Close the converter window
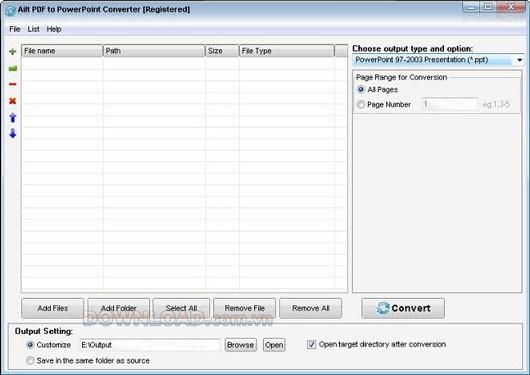The image size is (530, 375). tap(511, 7)
